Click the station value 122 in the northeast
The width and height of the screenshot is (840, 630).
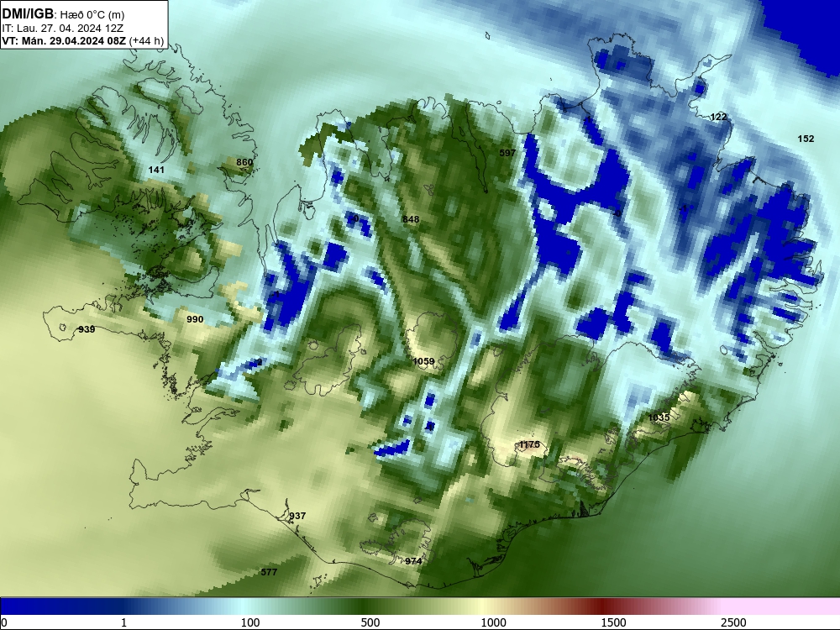pyautogui.click(x=718, y=117)
